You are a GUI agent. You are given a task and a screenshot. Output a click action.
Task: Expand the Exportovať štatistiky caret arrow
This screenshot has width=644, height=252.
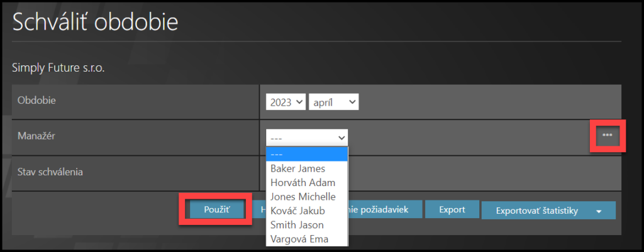click(x=598, y=211)
